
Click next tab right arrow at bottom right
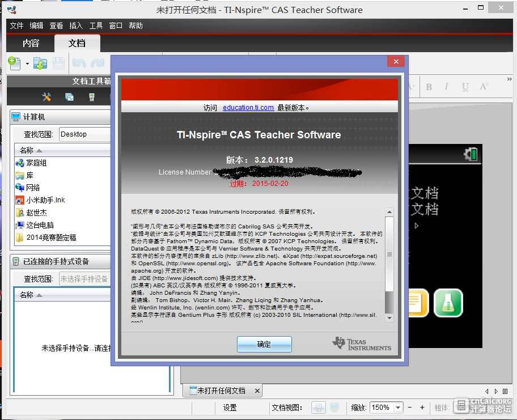click(x=496, y=391)
